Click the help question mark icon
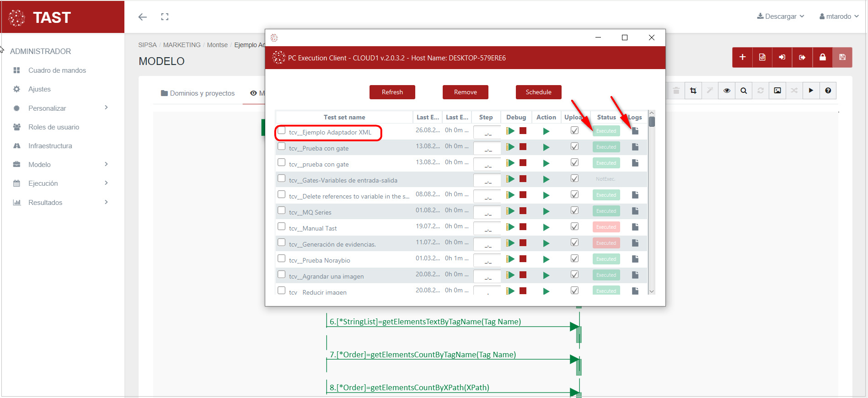 [x=828, y=91]
